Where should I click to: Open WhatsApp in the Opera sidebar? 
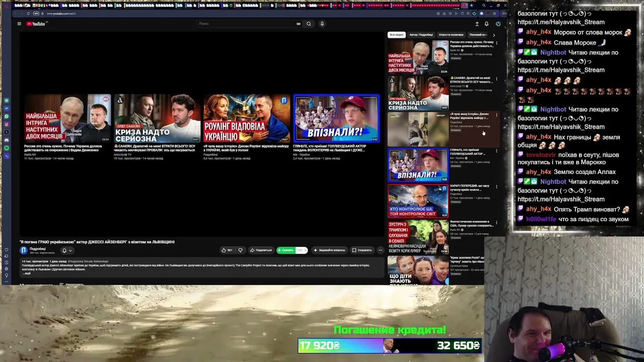tap(7, 116)
